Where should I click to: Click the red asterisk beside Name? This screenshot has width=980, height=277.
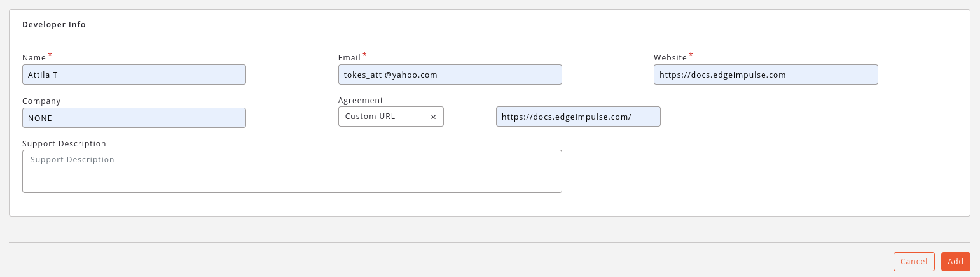50,55
